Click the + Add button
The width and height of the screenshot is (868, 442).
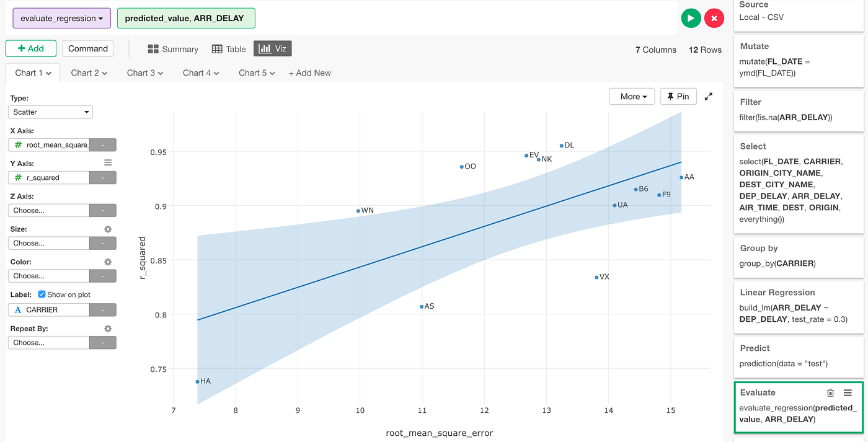click(x=30, y=48)
